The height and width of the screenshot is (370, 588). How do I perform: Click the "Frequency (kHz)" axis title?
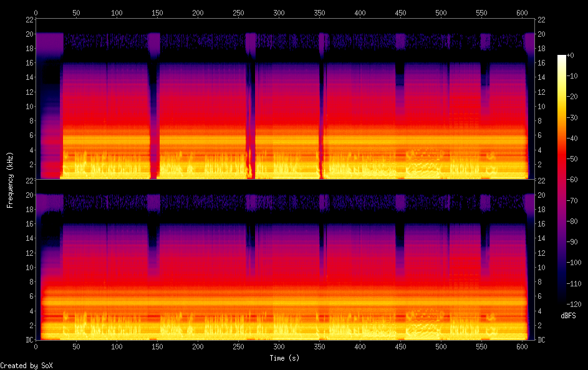[10, 180]
